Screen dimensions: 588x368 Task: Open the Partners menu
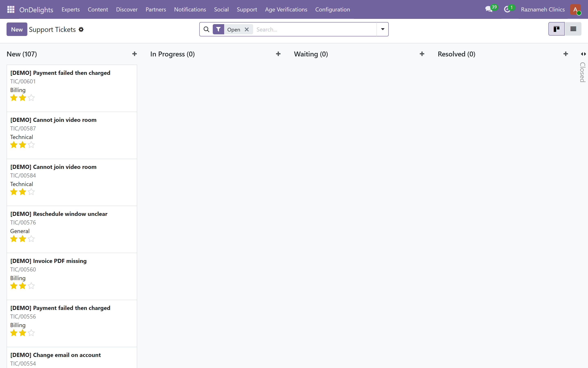(x=156, y=9)
